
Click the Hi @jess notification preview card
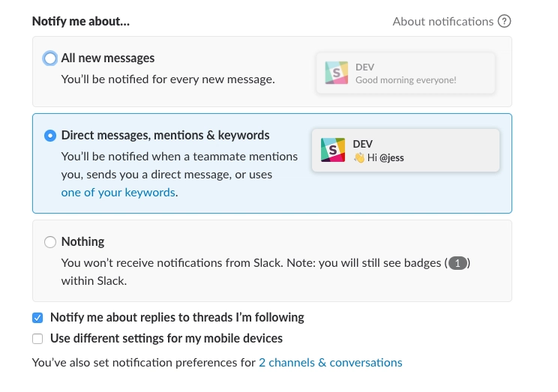click(406, 150)
